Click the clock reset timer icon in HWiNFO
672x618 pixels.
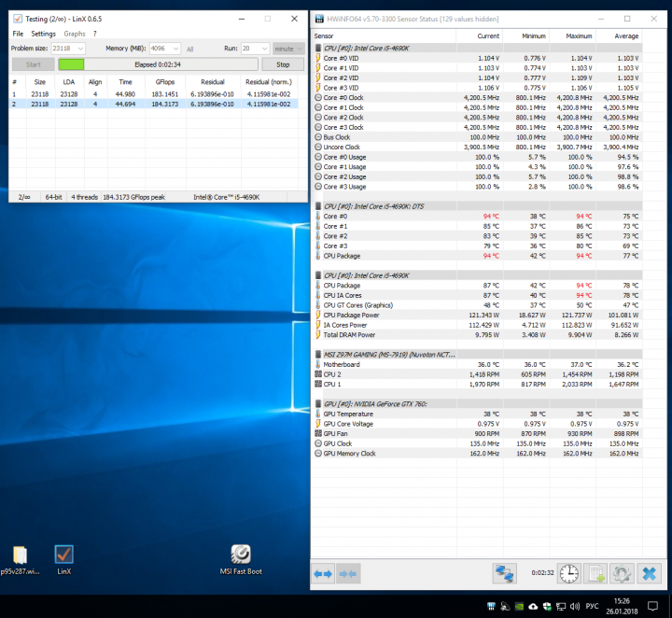[x=568, y=573]
